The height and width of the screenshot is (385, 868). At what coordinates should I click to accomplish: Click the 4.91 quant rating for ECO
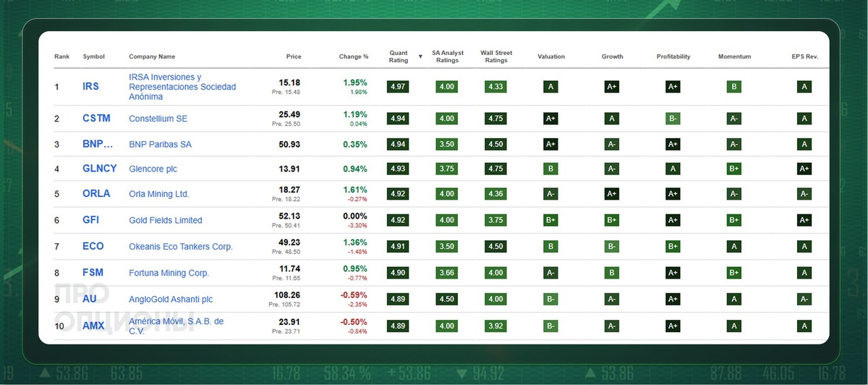(x=398, y=247)
